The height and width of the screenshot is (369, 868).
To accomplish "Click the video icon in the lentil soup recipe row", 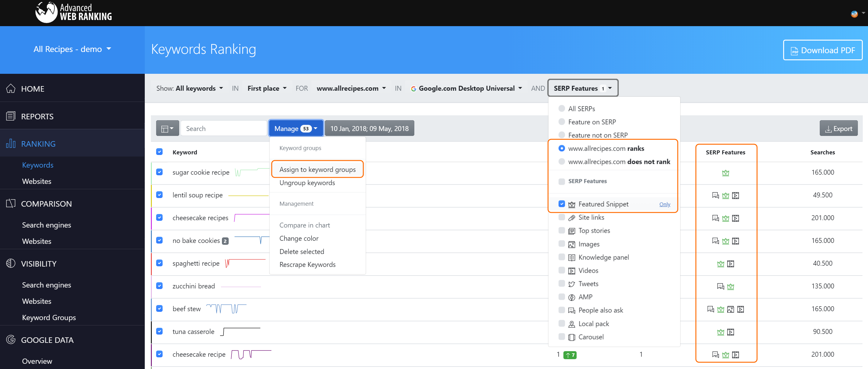I will [x=735, y=196].
